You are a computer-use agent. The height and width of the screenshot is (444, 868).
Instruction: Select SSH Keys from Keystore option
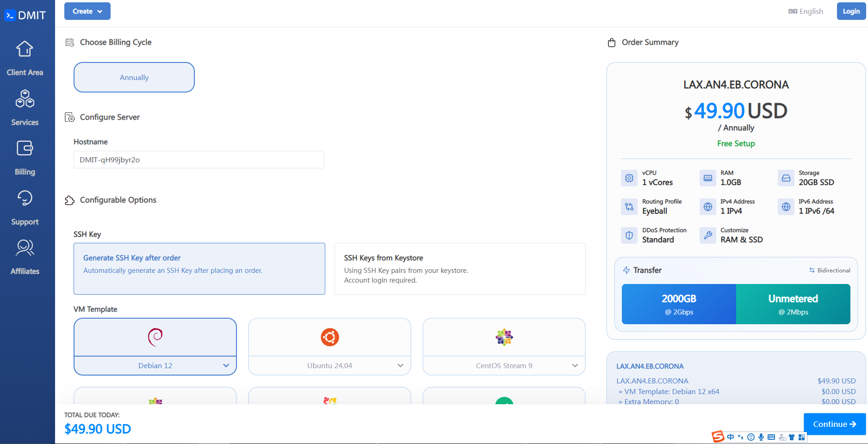[x=459, y=269]
